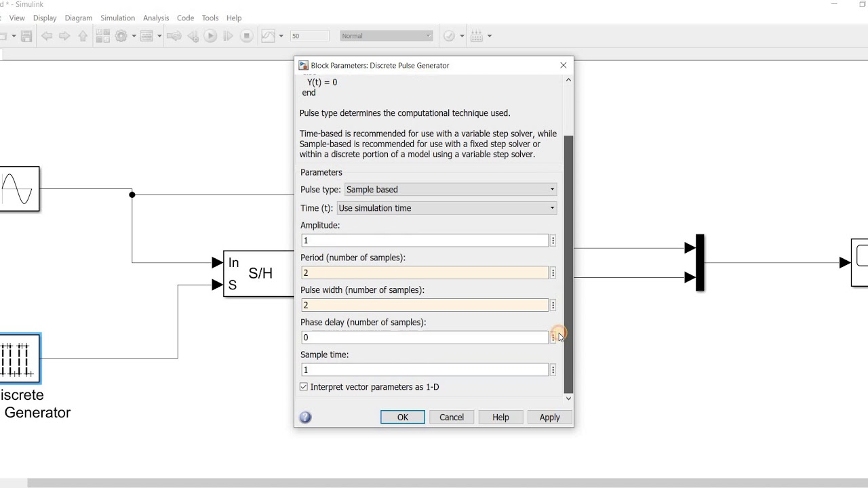The image size is (868, 488).
Task: Click the Step Back simulation icon
Action: point(193,36)
